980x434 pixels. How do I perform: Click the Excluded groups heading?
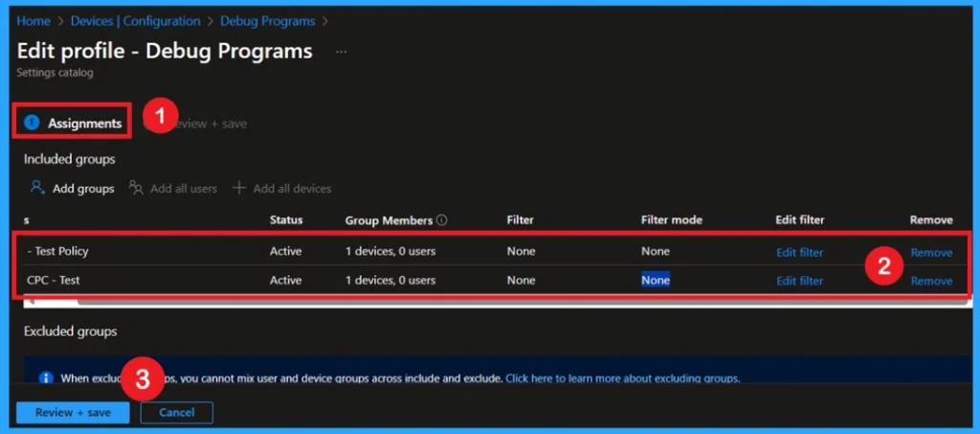coord(70,331)
